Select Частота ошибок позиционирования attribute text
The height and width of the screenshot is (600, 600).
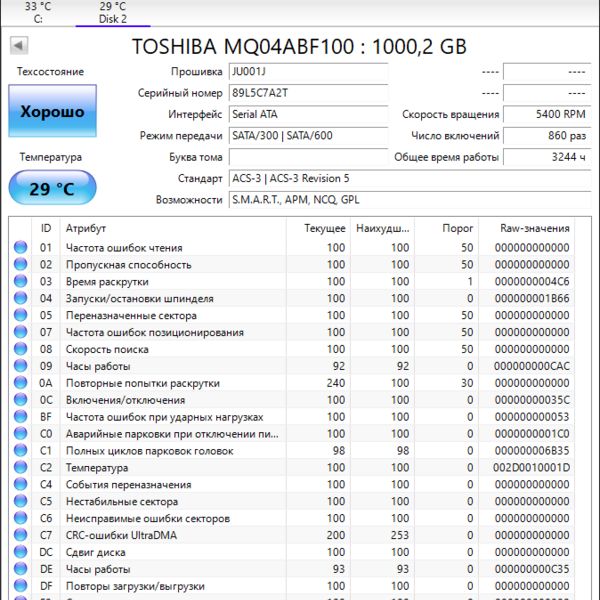155,332
